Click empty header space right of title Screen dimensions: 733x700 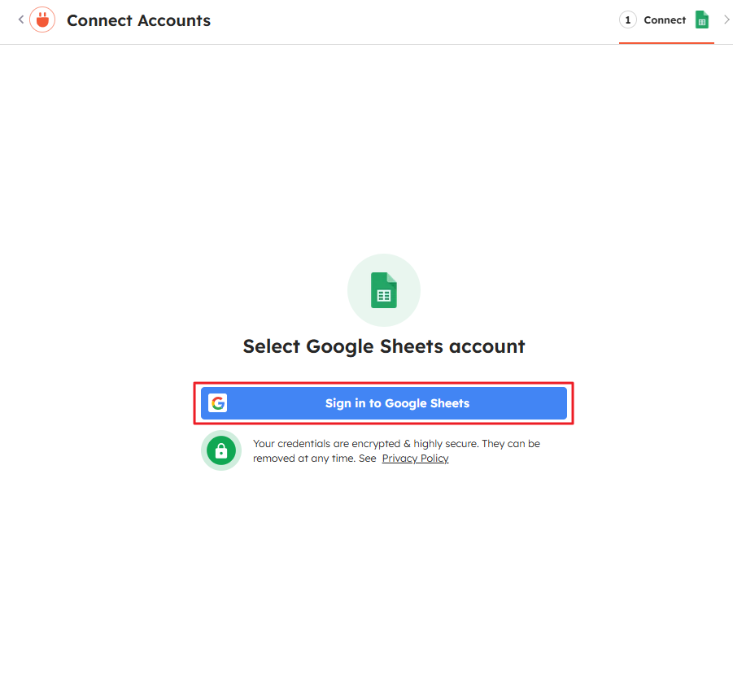tap(407, 21)
